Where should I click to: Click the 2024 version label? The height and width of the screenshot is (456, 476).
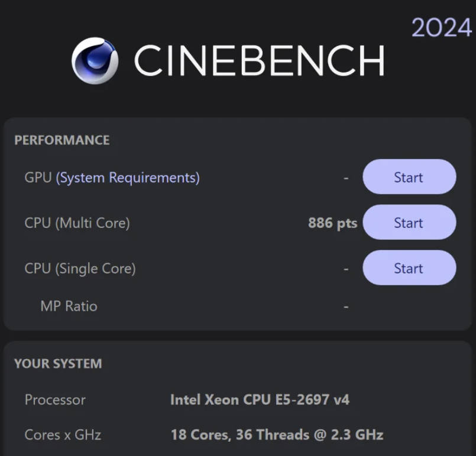tap(442, 28)
